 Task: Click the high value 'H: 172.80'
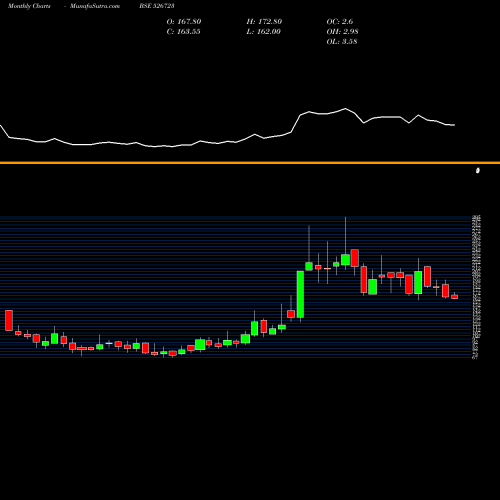click(x=264, y=21)
